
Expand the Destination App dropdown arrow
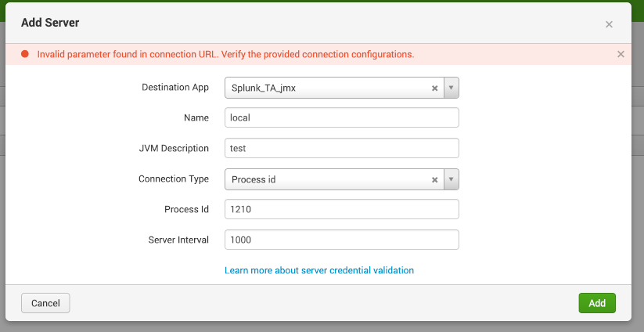452,88
